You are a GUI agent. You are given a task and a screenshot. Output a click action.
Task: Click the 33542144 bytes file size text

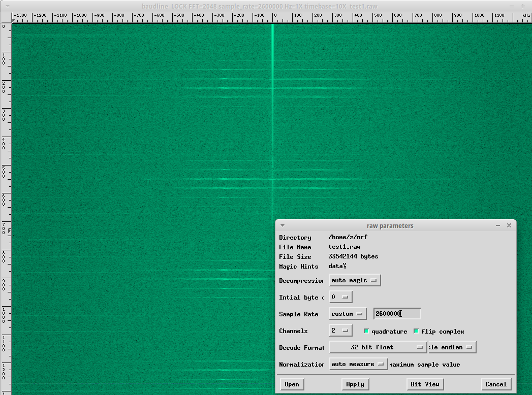[353, 256]
